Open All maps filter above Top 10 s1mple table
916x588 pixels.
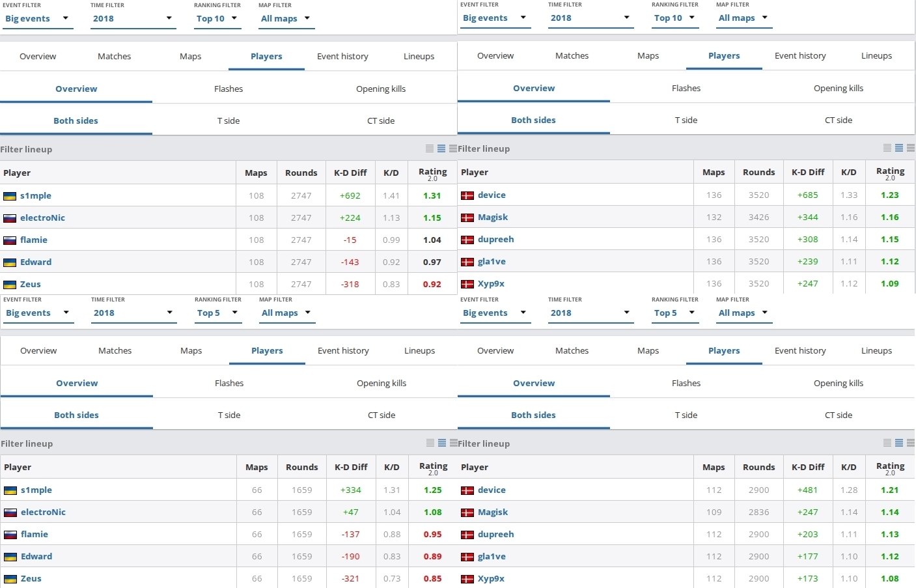[x=286, y=19]
